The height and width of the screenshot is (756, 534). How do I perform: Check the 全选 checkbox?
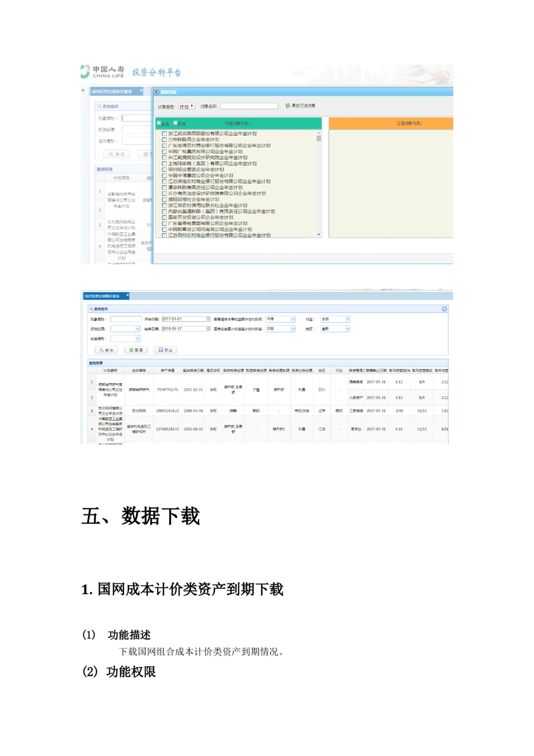click(x=159, y=123)
